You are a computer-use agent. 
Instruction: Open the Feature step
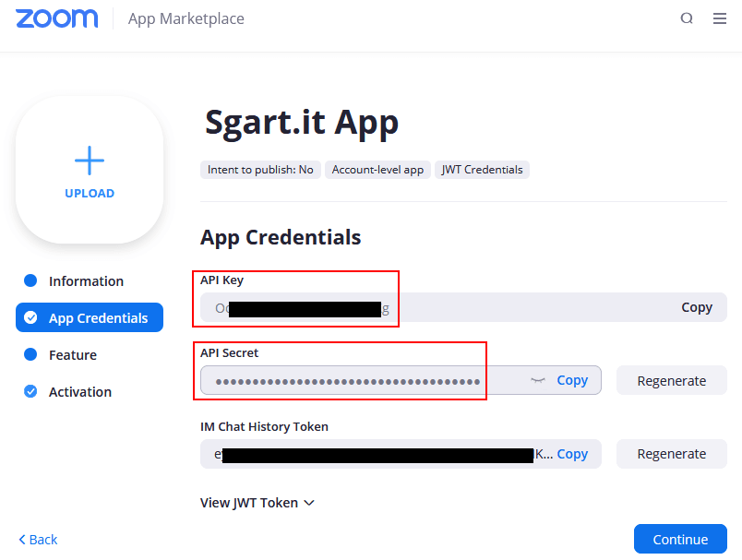(x=61, y=355)
